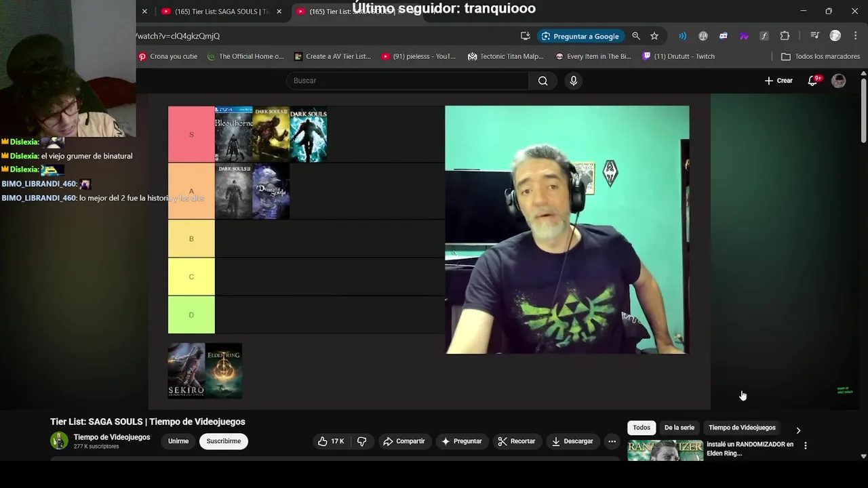Click the Elden Ring cover below tier list
The height and width of the screenshot is (488, 868).
[224, 371]
